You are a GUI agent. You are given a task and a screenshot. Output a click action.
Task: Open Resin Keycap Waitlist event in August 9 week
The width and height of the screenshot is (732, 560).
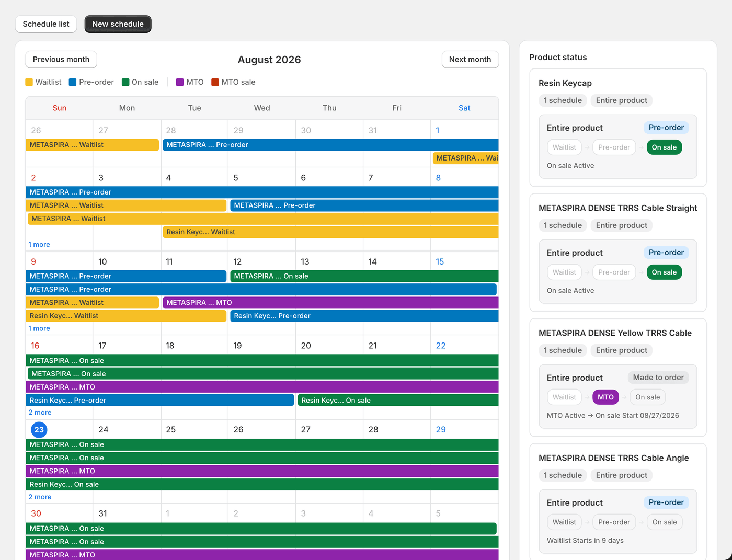[126, 316]
